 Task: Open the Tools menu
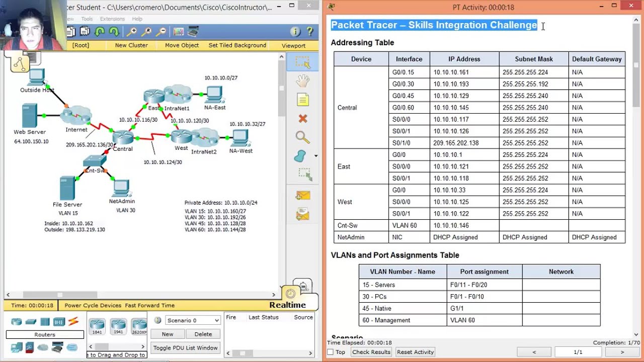pos(87,19)
